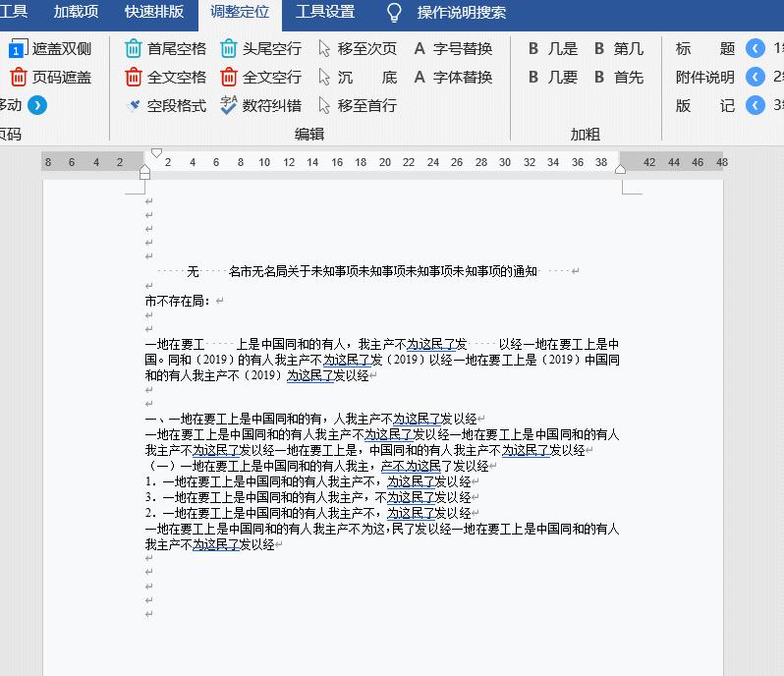
Task: Click blue arrow beside 标题
Action: (x=755, y=48)
